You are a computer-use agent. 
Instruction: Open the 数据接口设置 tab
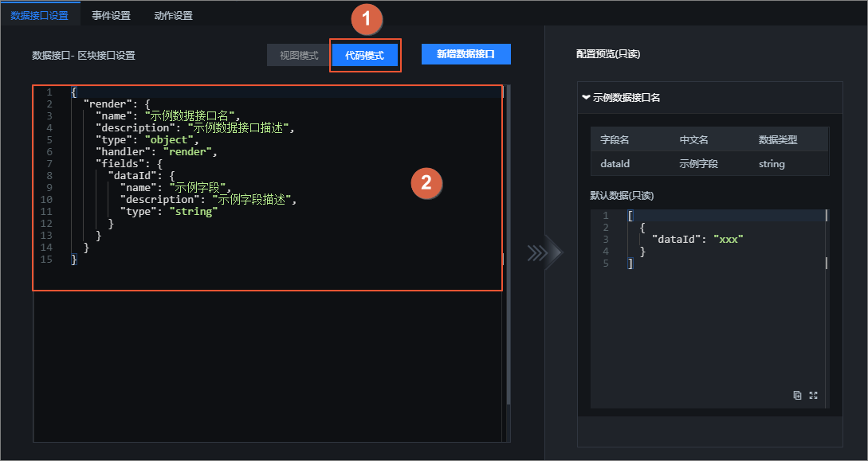tap(40, 15)
